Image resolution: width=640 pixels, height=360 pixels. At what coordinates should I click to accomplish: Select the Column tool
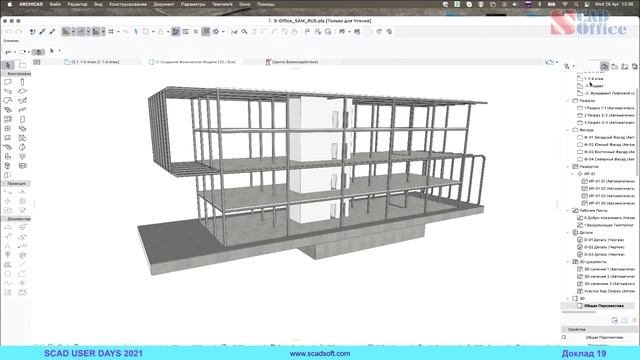point(22,82)
